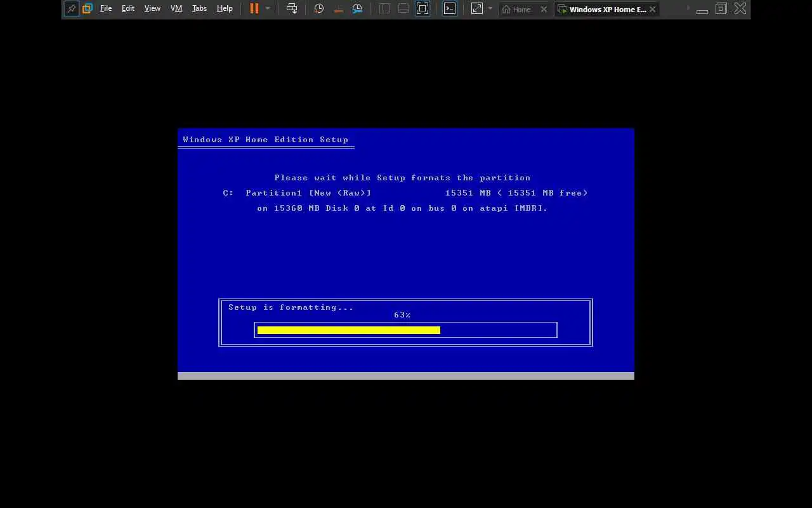Click the pin toolbar icon
The image size is (812, 508).
pos(71,9)
